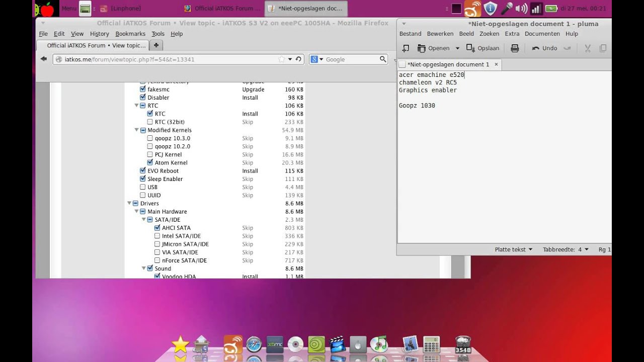
Task: Open the trash icon labeled 354B
Action: [x=463, y=344]
